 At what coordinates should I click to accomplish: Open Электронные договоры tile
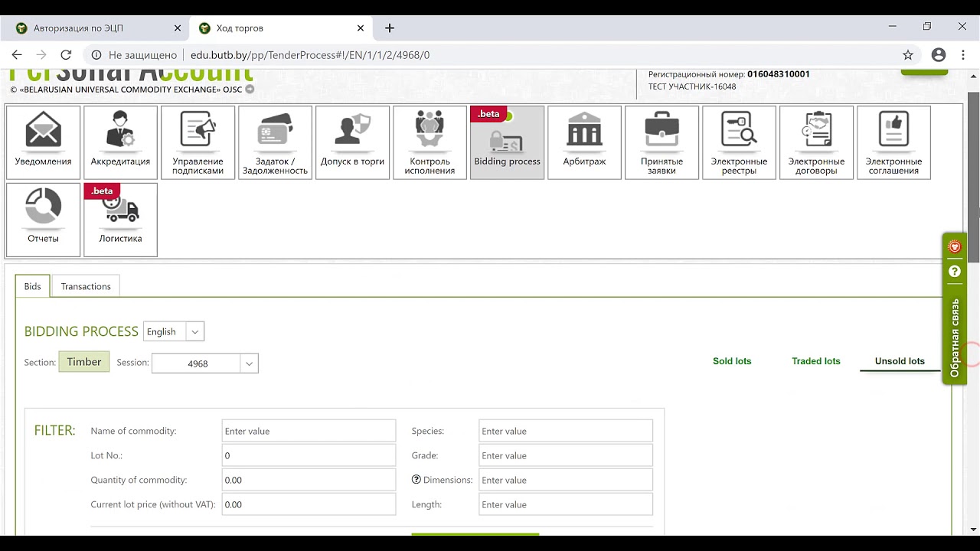pyautogui.click(x=816, y=142)
